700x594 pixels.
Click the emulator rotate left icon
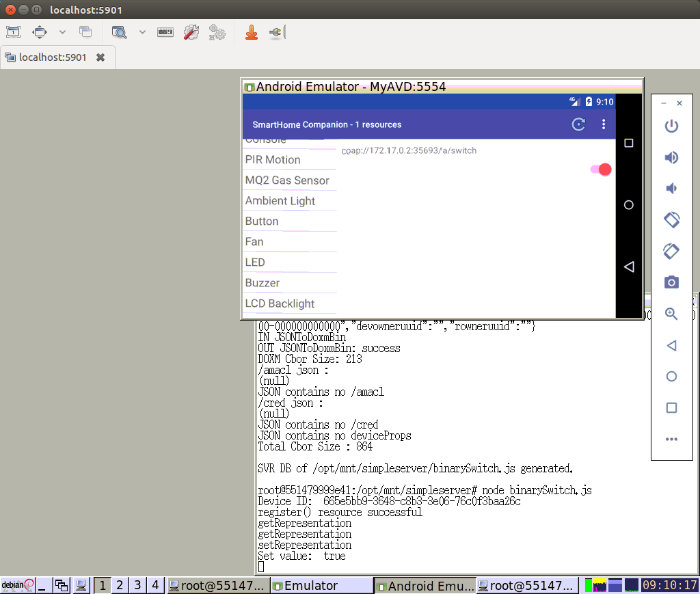[x=671, y=219]
